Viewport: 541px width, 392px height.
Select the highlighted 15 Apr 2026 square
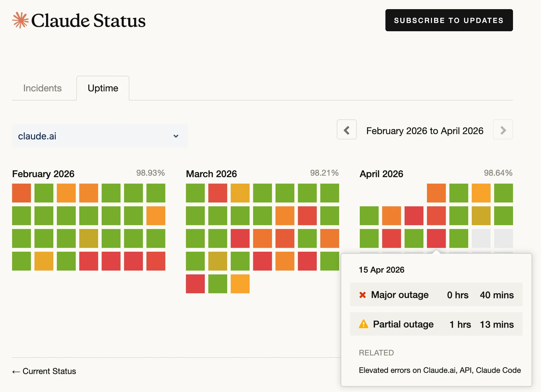pyautogui.click(x=436, y=239)
